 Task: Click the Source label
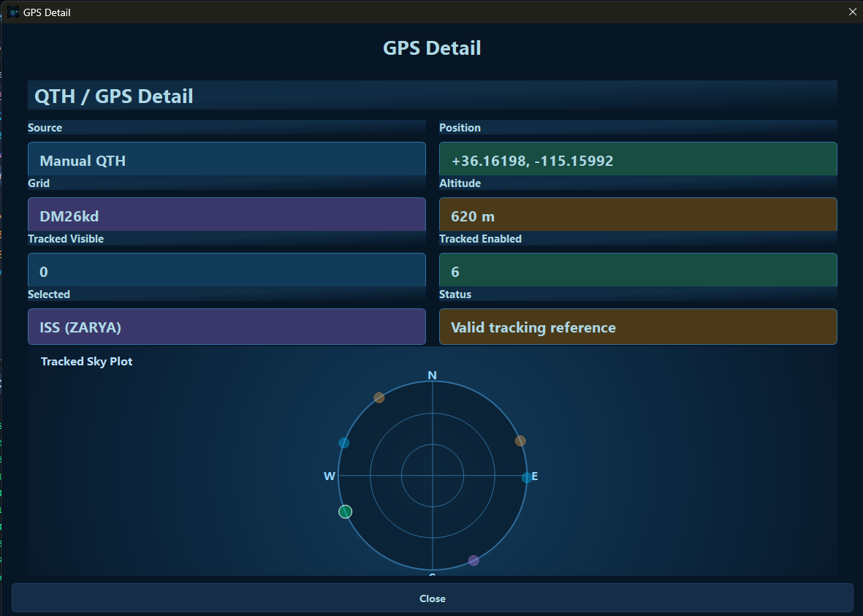click(45, 127)
